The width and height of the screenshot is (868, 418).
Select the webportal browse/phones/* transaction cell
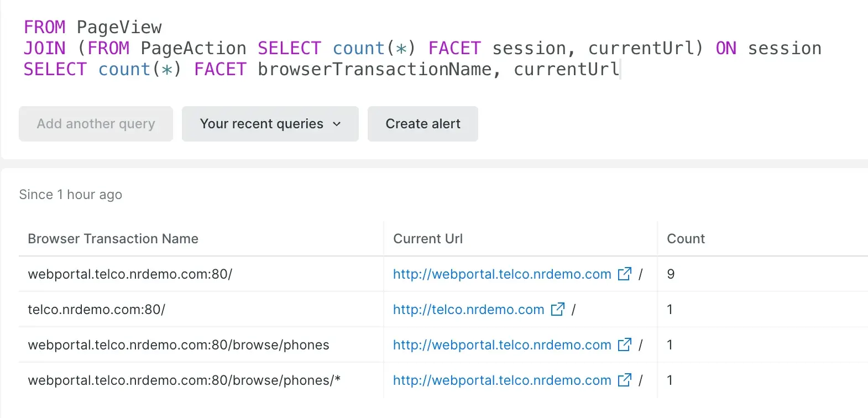[184, 380]
